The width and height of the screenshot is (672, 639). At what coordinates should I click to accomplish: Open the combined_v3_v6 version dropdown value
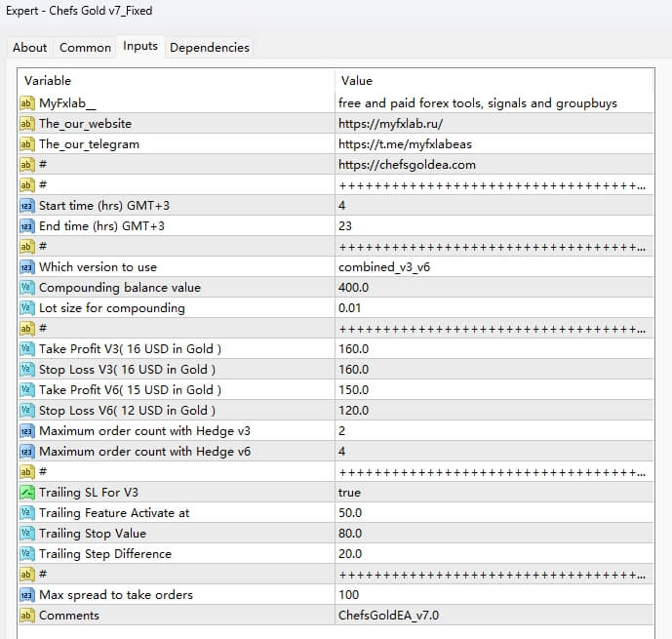(387, 267)
